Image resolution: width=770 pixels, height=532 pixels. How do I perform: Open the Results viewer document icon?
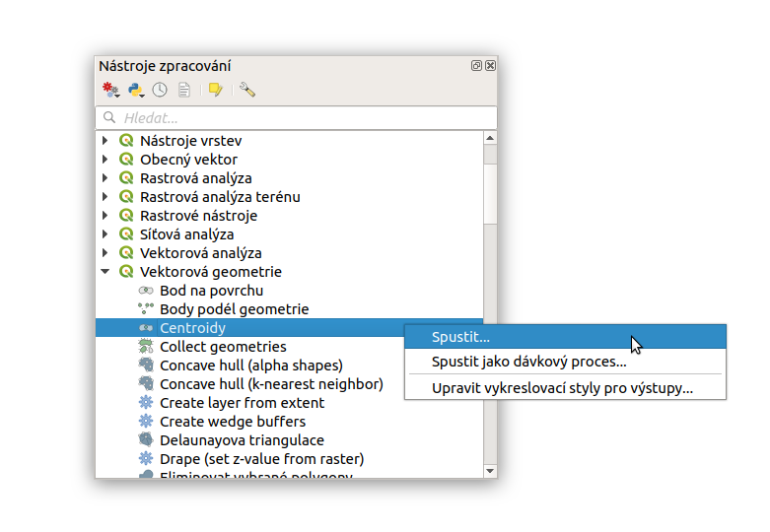click(184, 90)
